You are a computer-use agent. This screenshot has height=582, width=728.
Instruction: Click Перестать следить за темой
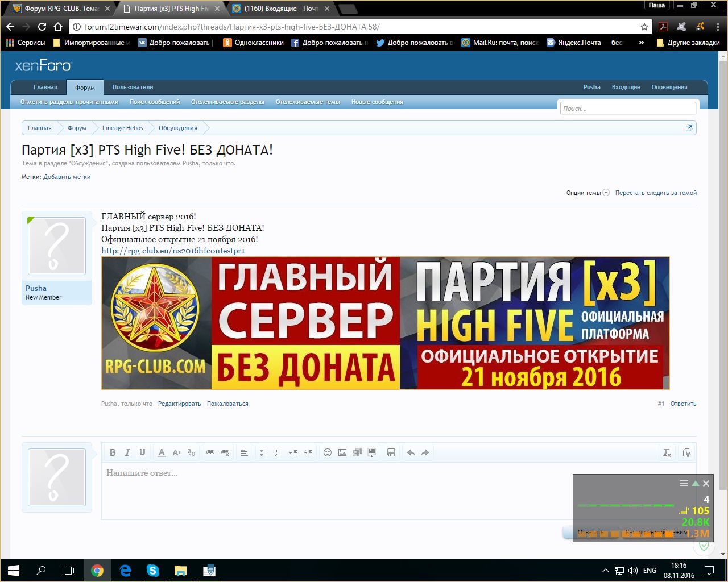(656, 193)
